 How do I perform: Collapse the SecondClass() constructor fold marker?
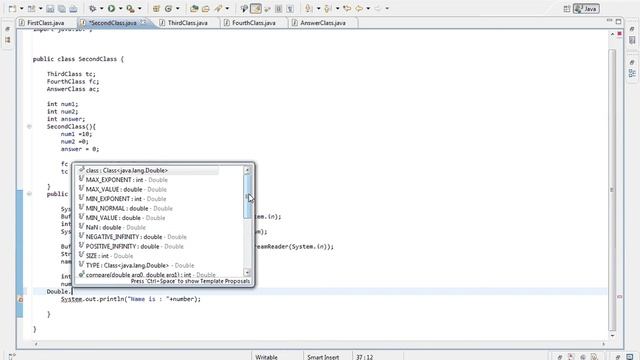click(x=29, y=127)
